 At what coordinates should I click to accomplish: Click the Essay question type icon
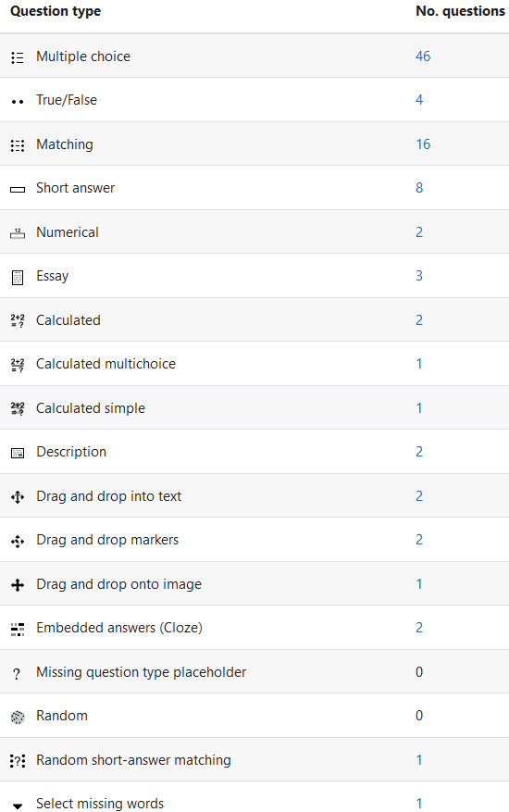(x=18, y=278)
